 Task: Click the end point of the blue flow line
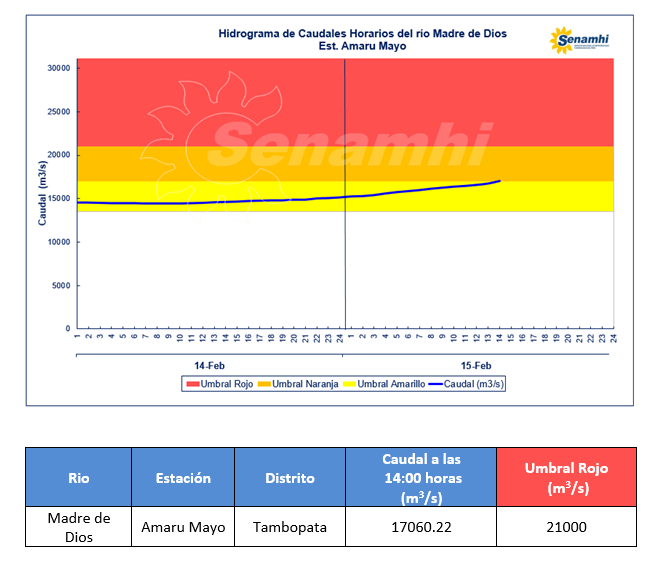500,181
